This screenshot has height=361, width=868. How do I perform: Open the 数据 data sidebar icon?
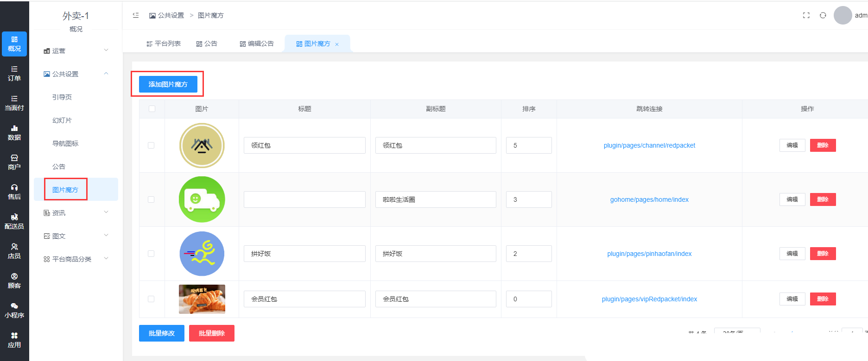point(14,133)
